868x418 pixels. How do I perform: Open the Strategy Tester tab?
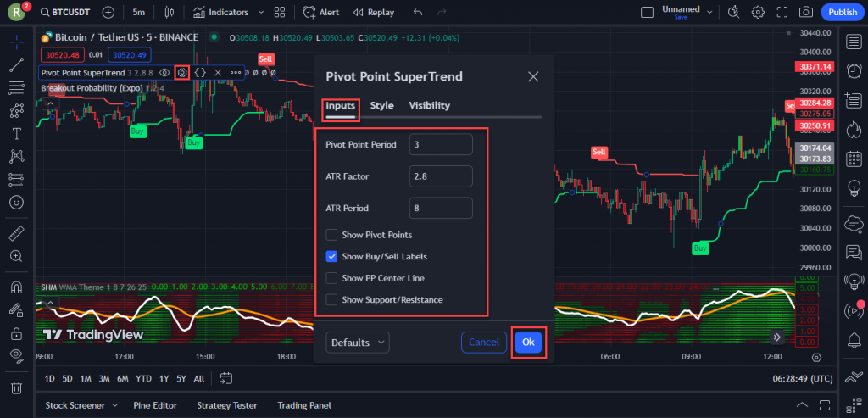pos(227,405)
